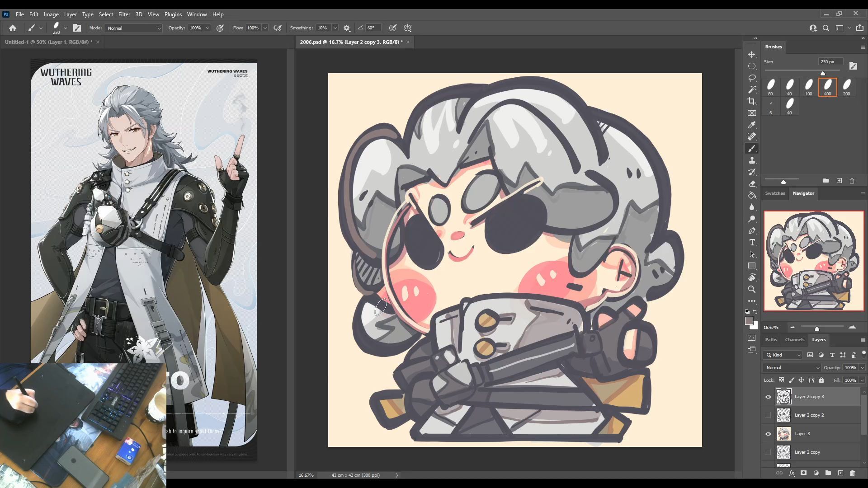
Task: Switch to the Channels tab
Action: click(794, 339)
